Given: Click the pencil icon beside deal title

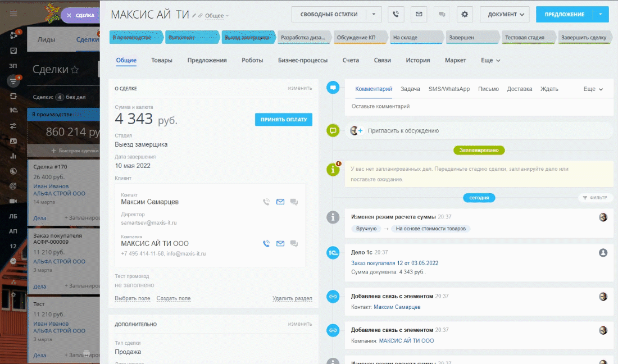Looking at the screenshot, I should (x=194, y=15).
